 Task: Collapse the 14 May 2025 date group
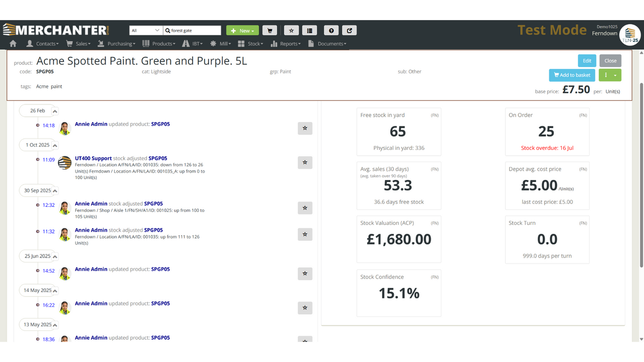[x=54, y=291]
